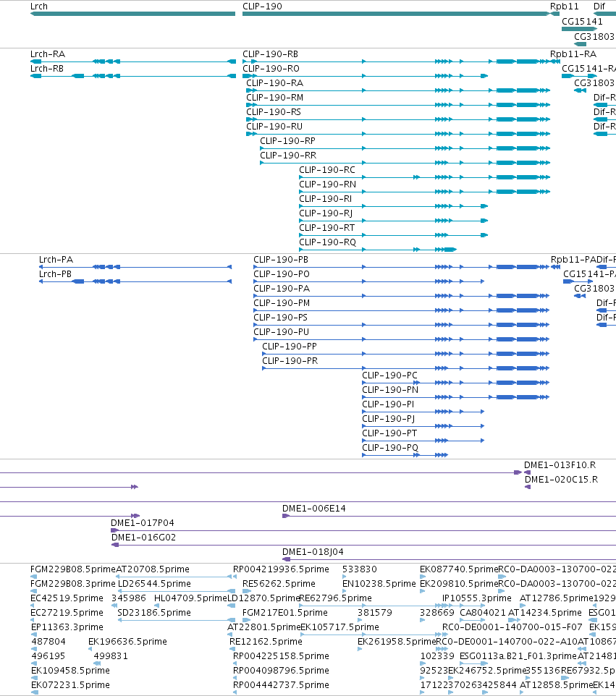Choose protein CLIP-190-PS
The width and height of the screenshot is (616, 696).
point(280,318)
